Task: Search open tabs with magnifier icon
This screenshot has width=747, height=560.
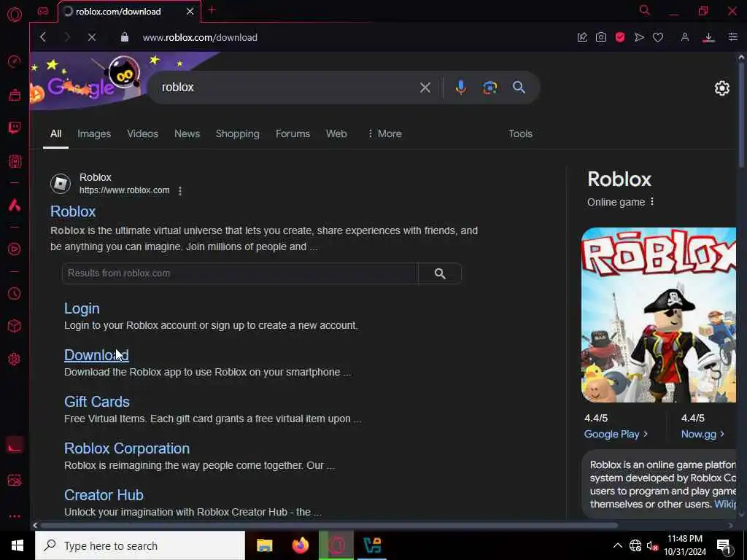Action: tap(645, 10)
